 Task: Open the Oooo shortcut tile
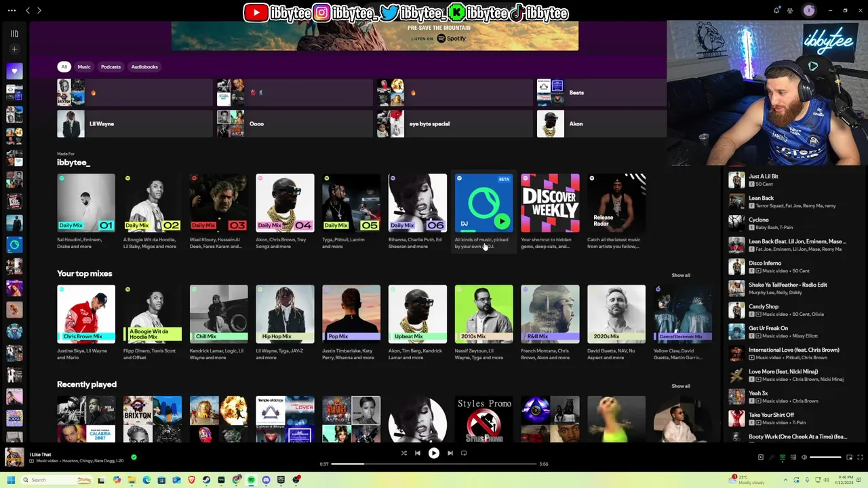(294, 124)
